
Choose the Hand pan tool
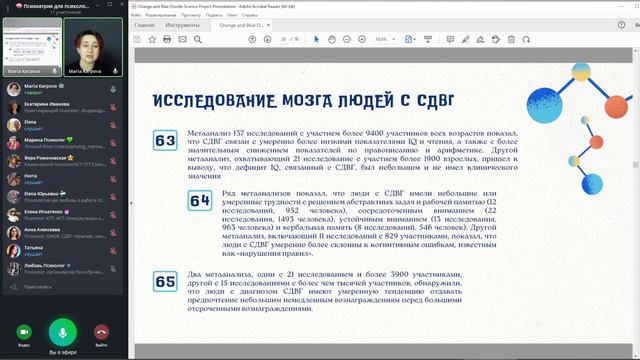click(x=332, y=40)
